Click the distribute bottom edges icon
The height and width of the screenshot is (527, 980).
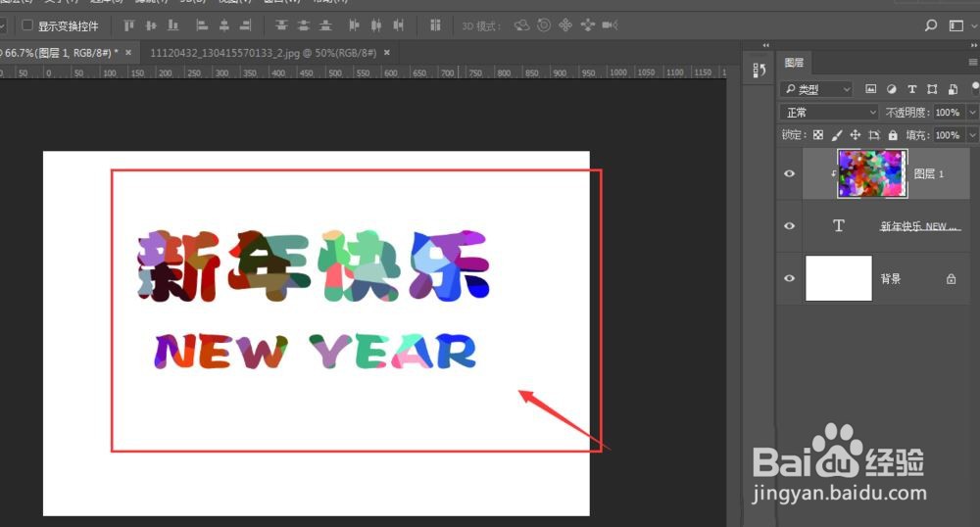pos(325,25)
